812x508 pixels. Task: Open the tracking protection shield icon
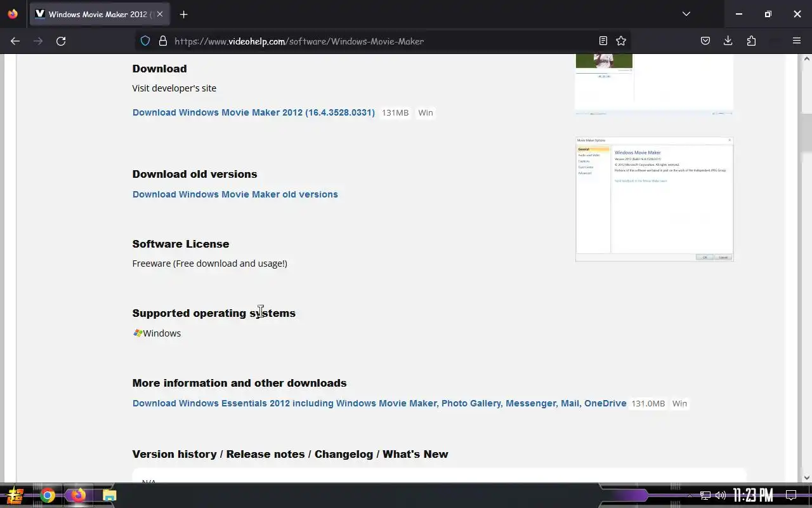[145, 41]
